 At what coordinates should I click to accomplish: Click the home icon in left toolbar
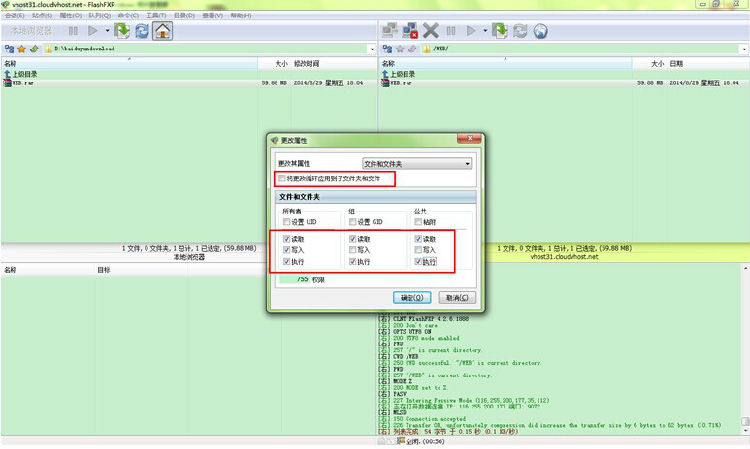[x=161, y=31]
